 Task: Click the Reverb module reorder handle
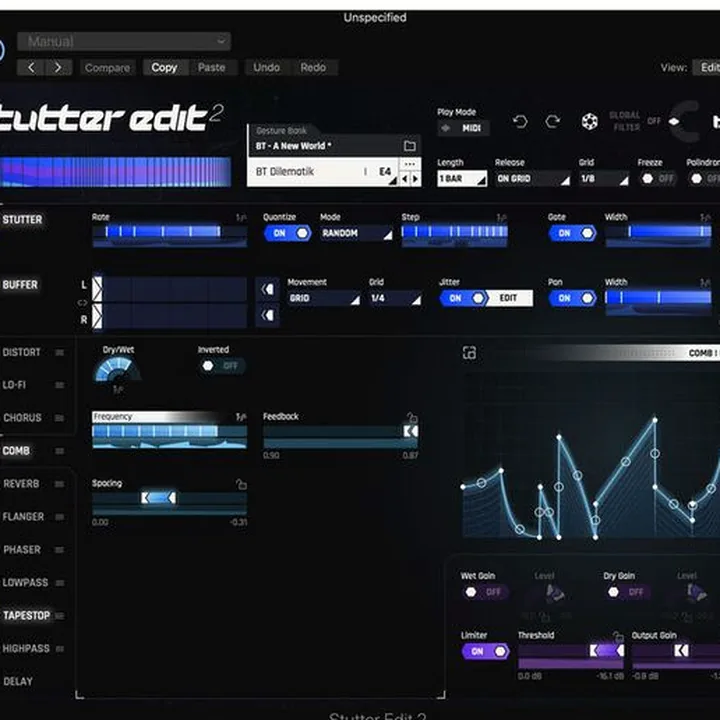pyautogui.click(x=60, y=484)
